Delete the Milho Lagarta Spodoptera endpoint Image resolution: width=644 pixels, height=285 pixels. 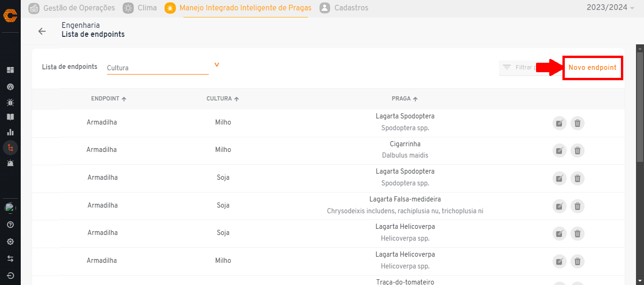point(578,123)
